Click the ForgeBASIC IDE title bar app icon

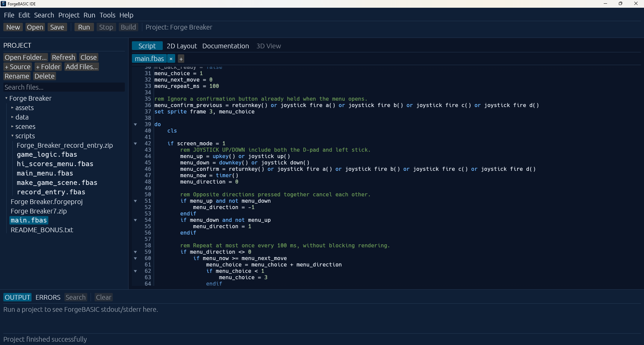pyautogui.click(x=3, y=4)
